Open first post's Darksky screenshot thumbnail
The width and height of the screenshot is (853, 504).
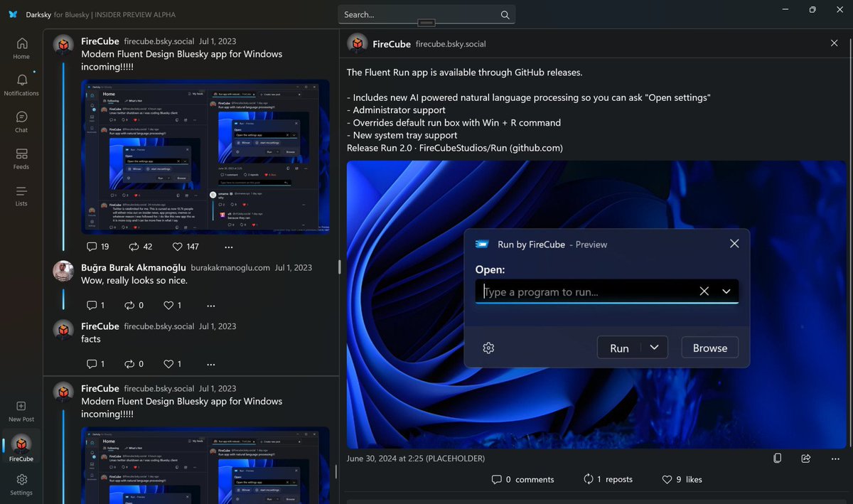tap(205, 156)
